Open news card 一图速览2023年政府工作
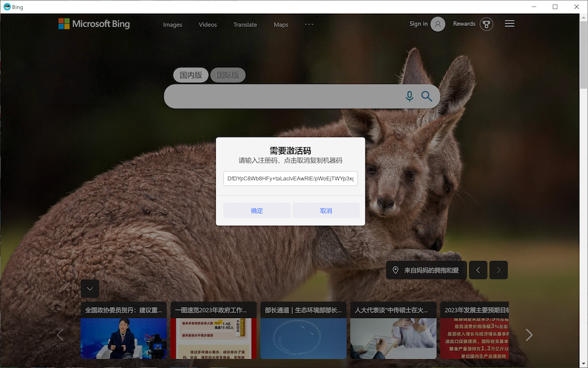Screen dimensions: 588x368 213,330
